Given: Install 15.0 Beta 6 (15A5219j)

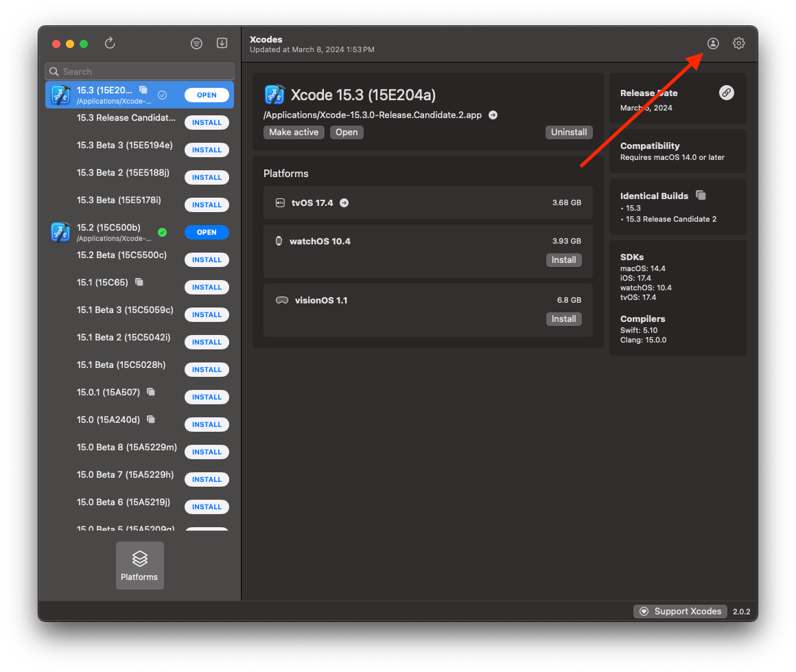Looking at the screenshot, I should pyautogui.click(x=207, y=507).
